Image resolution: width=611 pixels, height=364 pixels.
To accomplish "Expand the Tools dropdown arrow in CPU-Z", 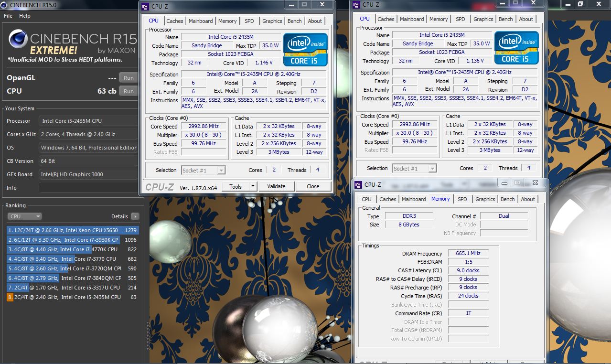I will coord(253,186).
